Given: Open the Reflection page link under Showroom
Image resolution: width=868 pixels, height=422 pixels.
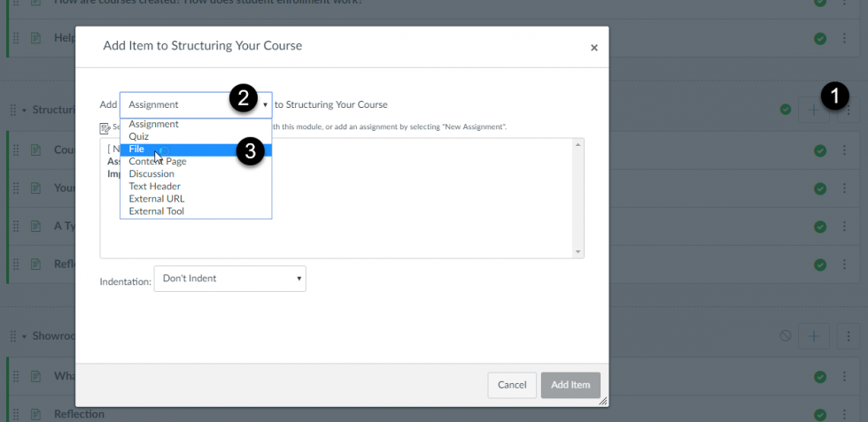Looking at the screenshot, I should pyautogui.click(x=79, y=414).
